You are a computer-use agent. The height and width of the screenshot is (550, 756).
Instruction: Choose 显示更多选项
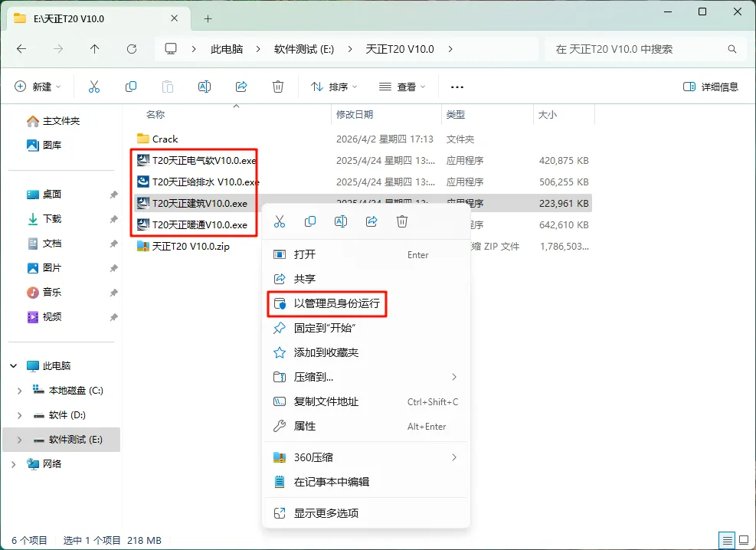pos(366,513)
